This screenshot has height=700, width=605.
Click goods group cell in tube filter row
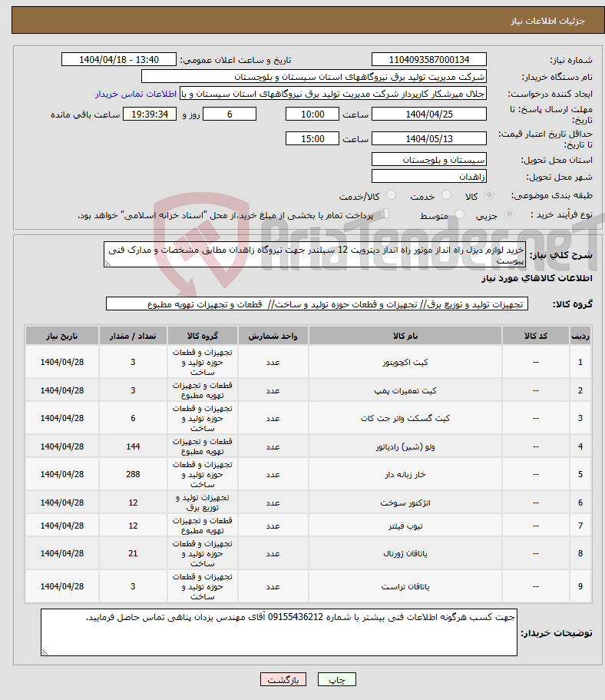click(203, 526)
